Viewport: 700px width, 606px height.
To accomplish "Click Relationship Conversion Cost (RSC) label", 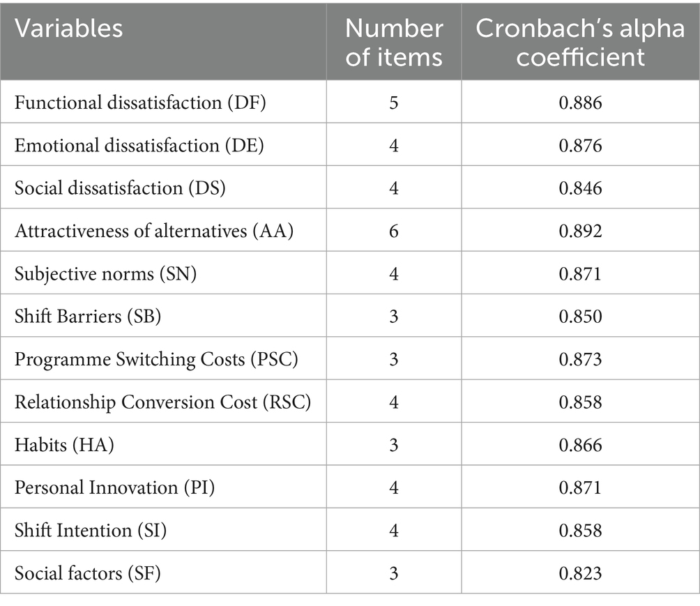I will click(162, 402).
